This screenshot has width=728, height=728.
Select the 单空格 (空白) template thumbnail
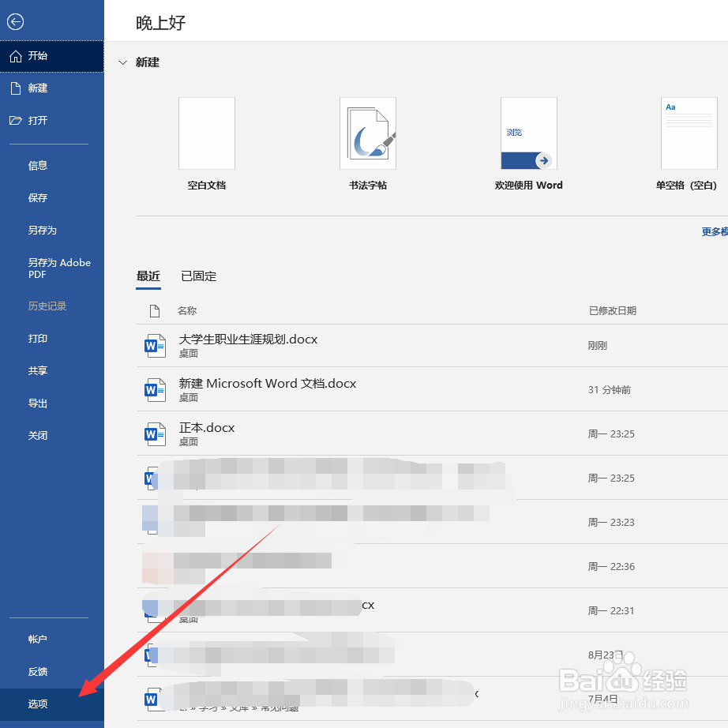[689, 133]
